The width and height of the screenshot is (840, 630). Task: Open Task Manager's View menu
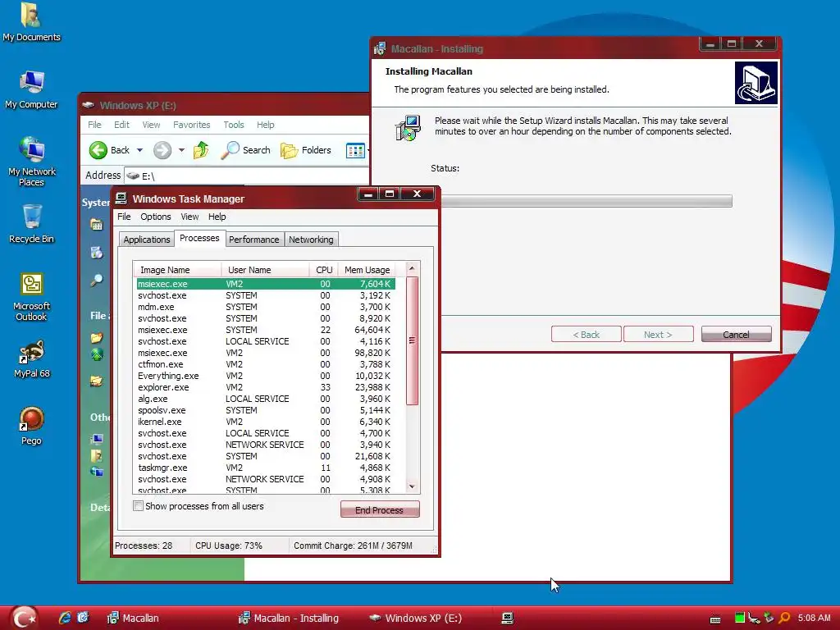[189, 217]
